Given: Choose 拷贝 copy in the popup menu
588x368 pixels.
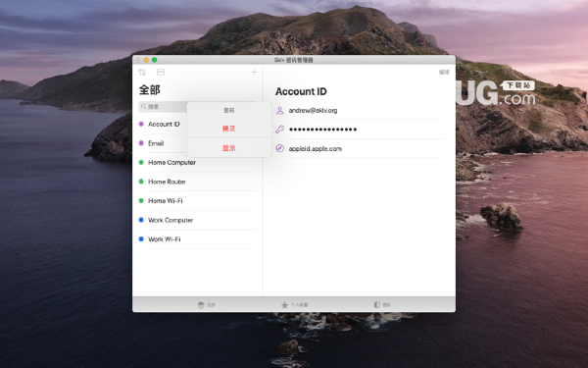Looking at the screenshot, I should (228, 129).
